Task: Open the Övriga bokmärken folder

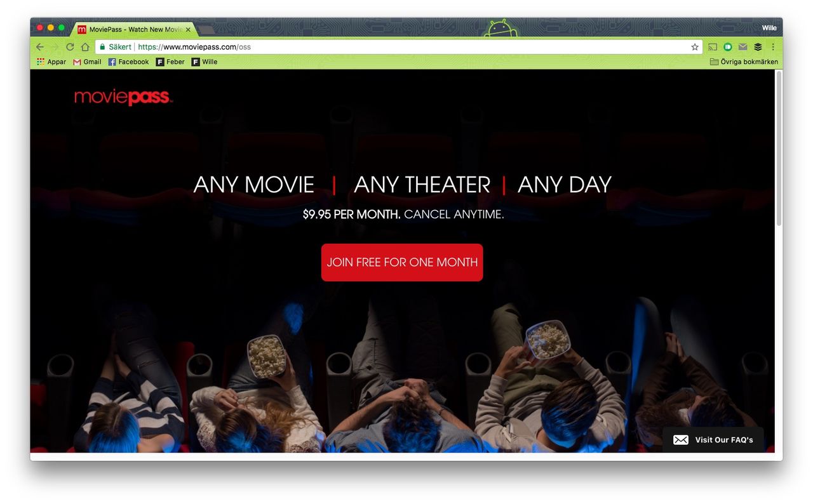Action: (x=744, y=62)
